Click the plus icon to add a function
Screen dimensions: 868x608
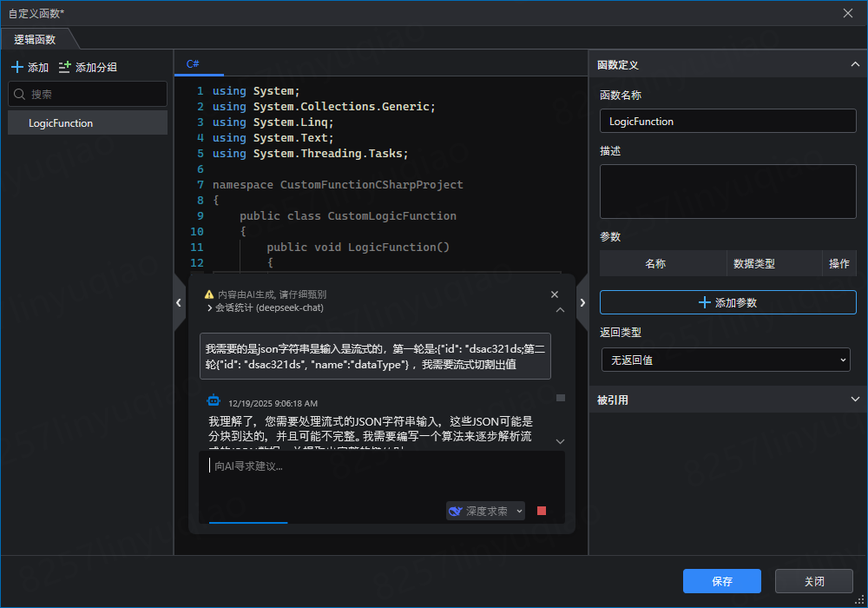click(x=17, y=67)
